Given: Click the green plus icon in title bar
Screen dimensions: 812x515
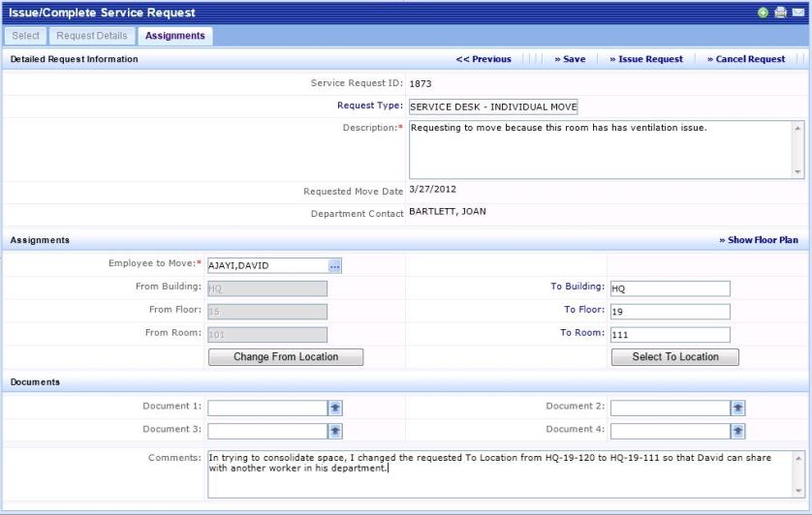Looking at the screenshot, I should pyautogui.click(x=764, y=13).
